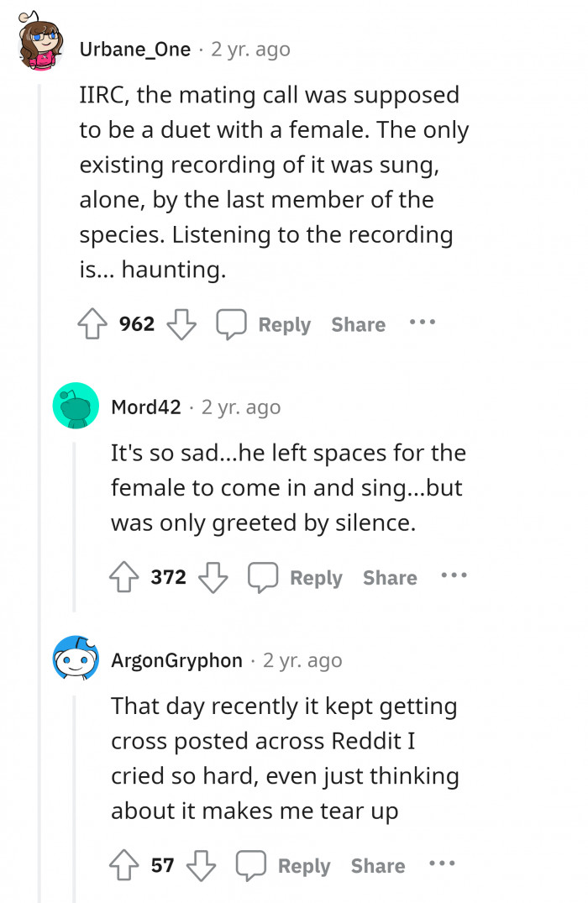Open more options for Urbane_One's comment
The height and width of the screenshot is (903, 588).
point(423,323)
